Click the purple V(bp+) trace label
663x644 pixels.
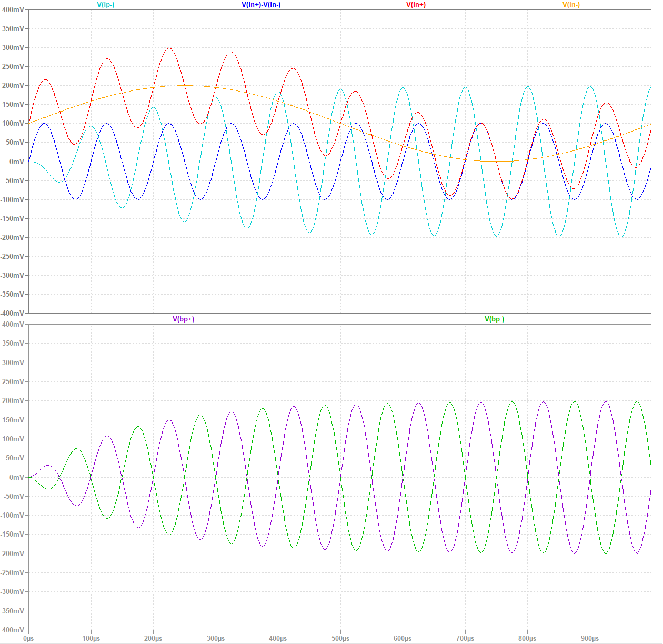pos(183,319)
